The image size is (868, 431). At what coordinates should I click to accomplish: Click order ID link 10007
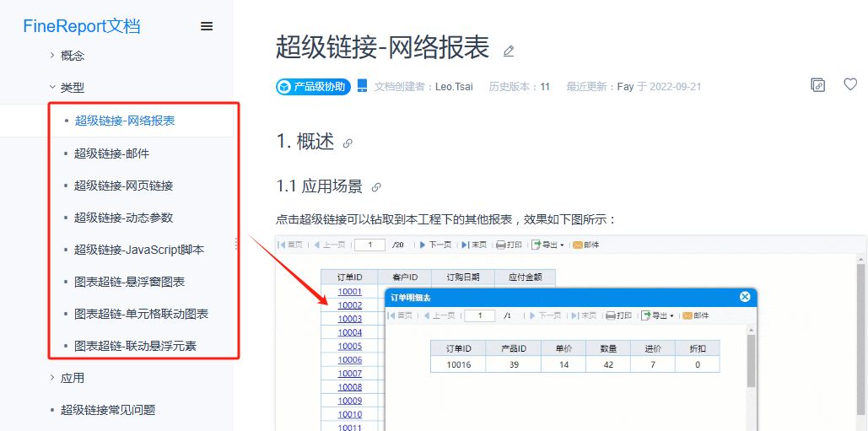[349, 374]
